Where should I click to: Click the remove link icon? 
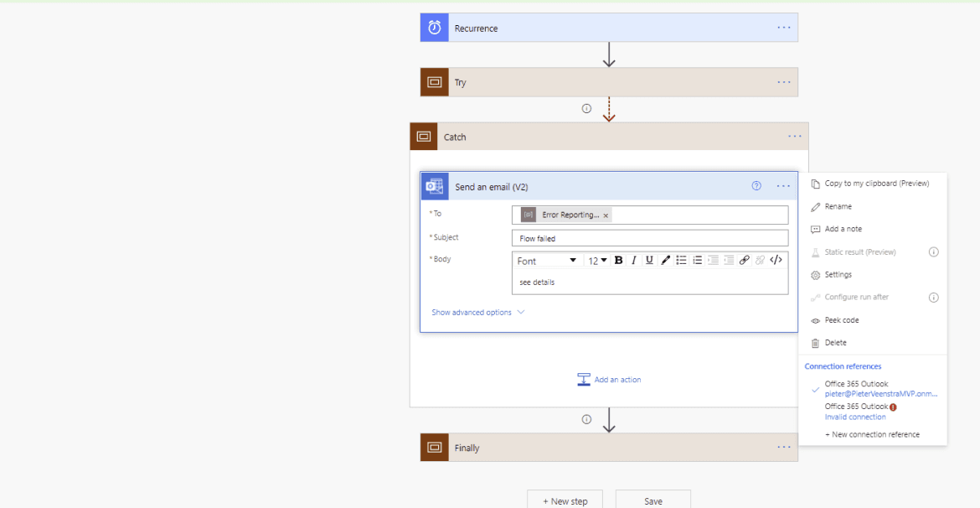tap(760, 260)
